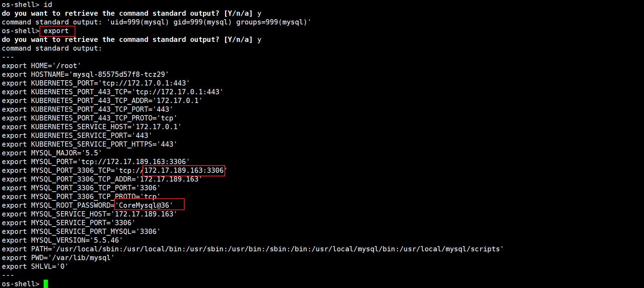Click the KUBERNETES_PORT_443_TCP_PROTO line

tap(89, 118)
